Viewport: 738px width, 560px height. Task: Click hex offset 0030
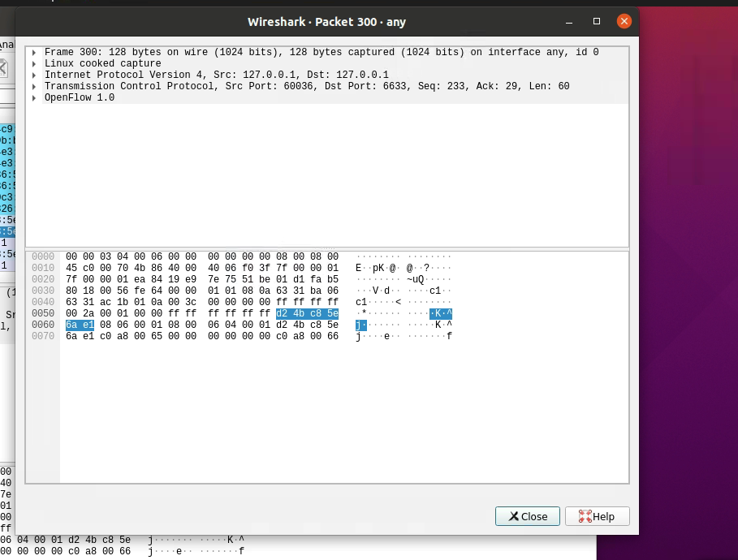click(x=43, y=291)
